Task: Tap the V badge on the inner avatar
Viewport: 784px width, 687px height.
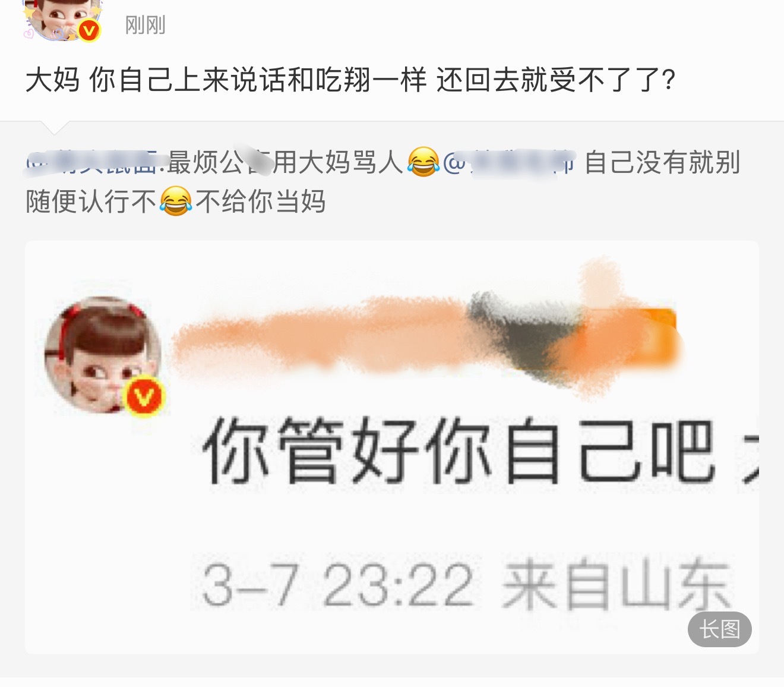Action: point(143,396)
